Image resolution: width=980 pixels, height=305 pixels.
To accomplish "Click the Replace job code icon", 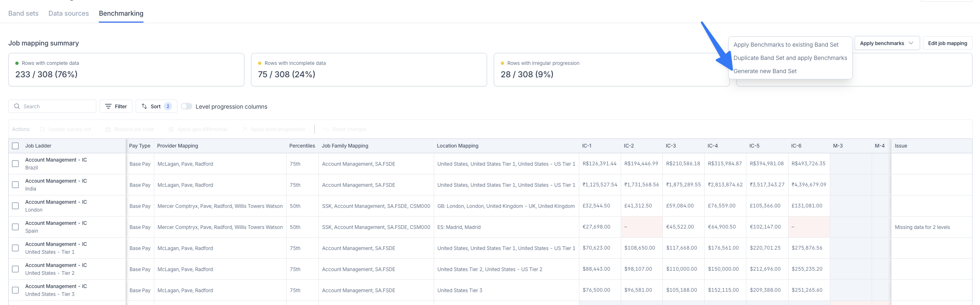I will (108, 129).
